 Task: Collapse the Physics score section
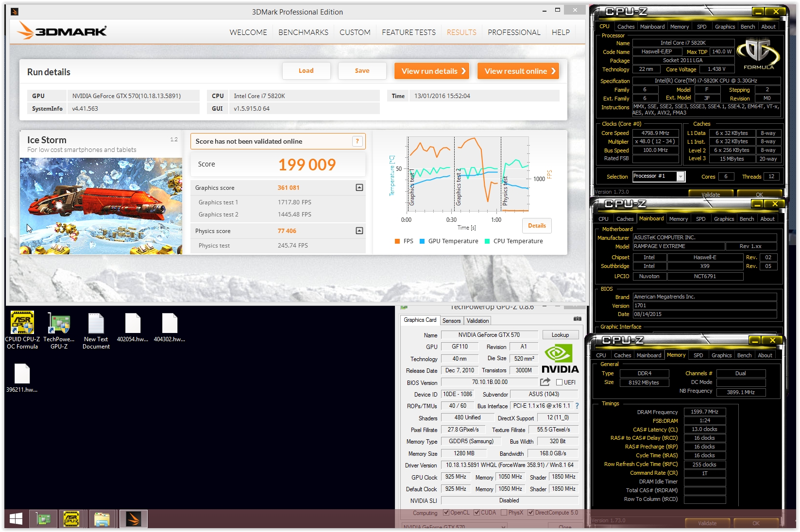359,231
